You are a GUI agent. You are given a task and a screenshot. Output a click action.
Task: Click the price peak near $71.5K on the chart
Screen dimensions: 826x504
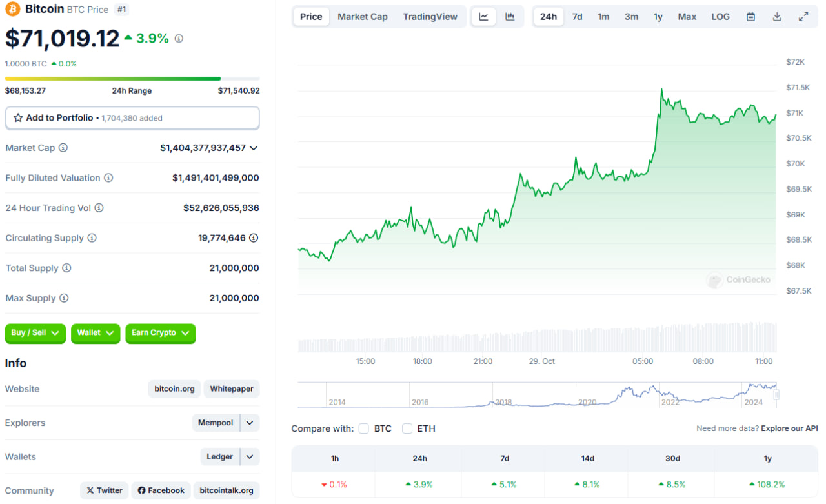point(662,90)
